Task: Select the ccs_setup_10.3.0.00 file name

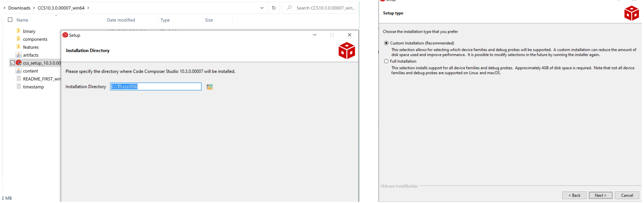Action: pos(42,63)
